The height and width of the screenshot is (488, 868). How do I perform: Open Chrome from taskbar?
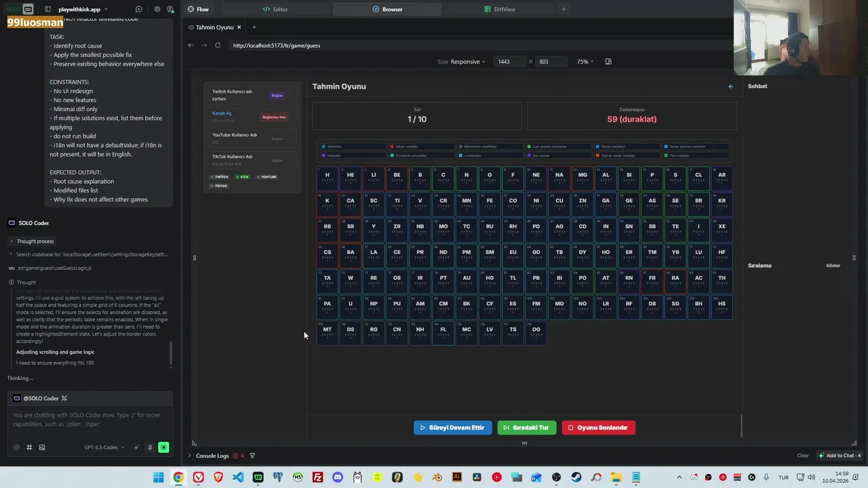(178, 477)
